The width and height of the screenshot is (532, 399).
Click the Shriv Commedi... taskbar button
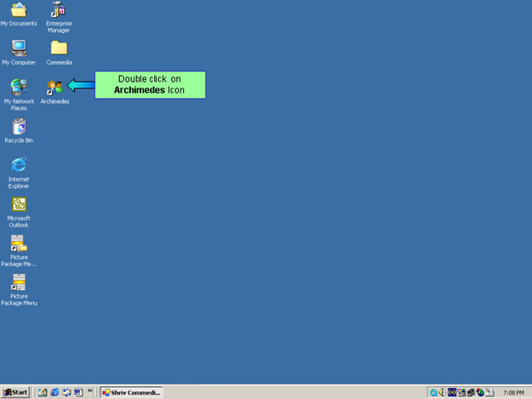[x=130, y=392]
